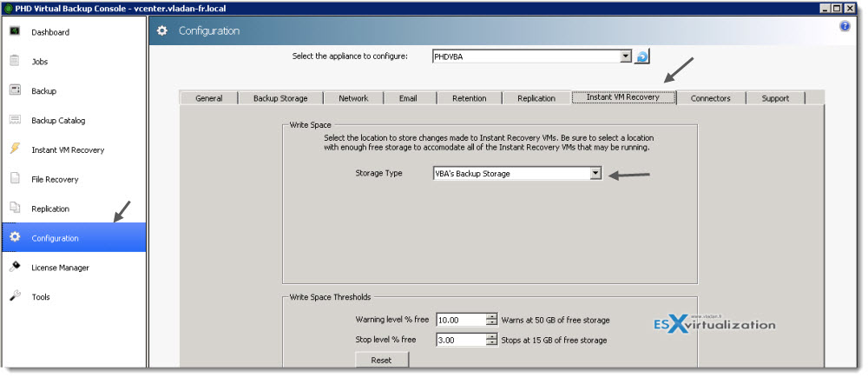Go to the Jobs section
Image resolution: width=868 pixels, height=378 pixels.
(x=40, y=62)
